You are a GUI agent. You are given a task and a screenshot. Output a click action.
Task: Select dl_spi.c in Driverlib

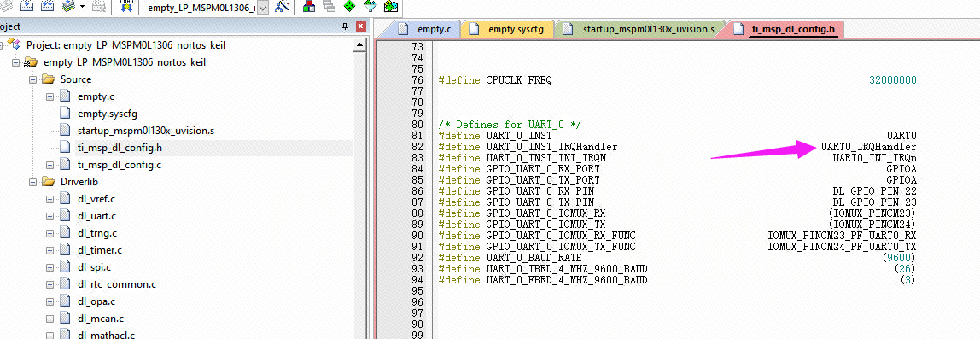coord(94,267)
